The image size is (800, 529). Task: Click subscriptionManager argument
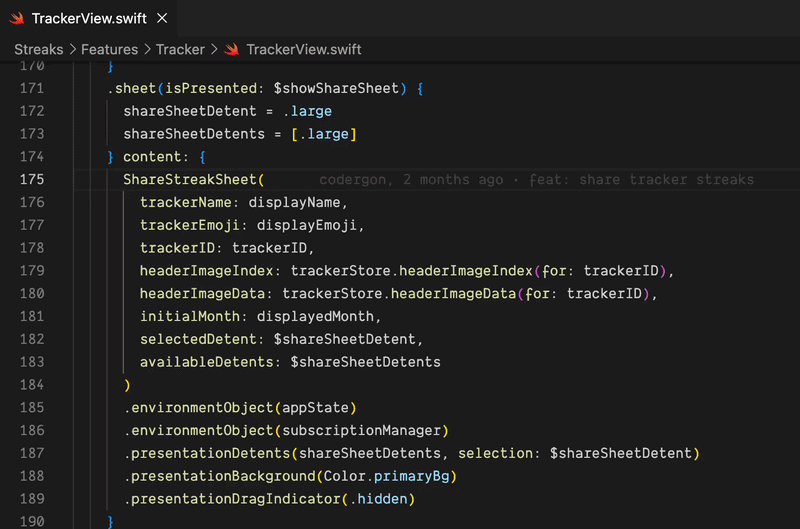(x=361, y=431)
